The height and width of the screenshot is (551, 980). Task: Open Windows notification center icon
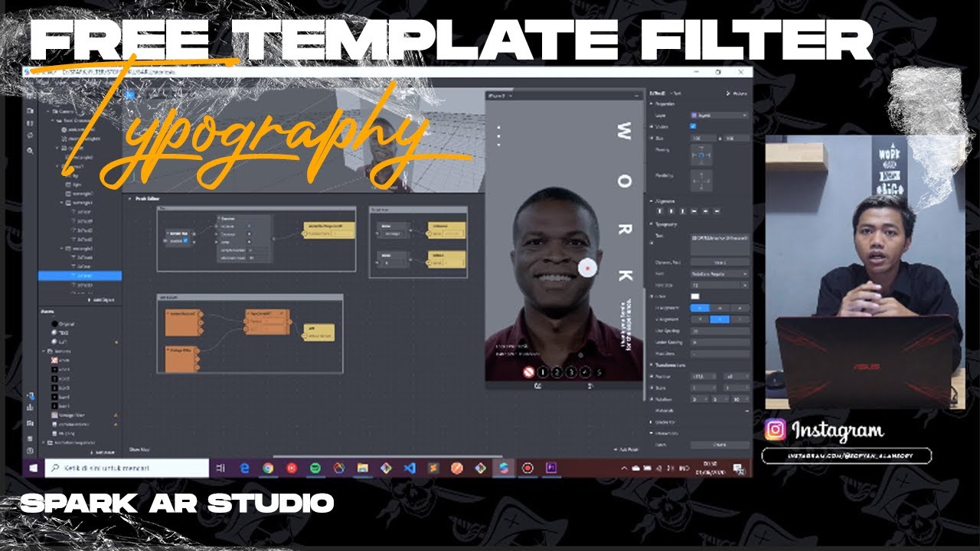pos(739,468)
